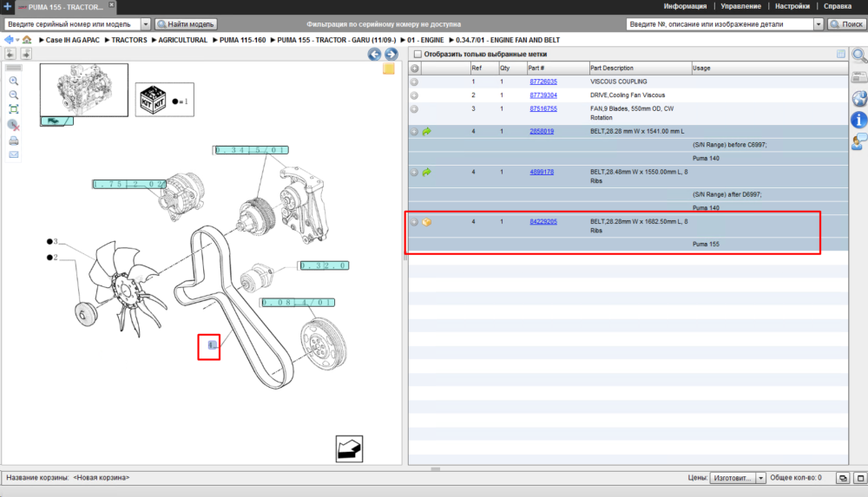The height and width of the screenshot is (497, 868).
Task: Open the Настройки menu
Action: (x=792, y=6)
